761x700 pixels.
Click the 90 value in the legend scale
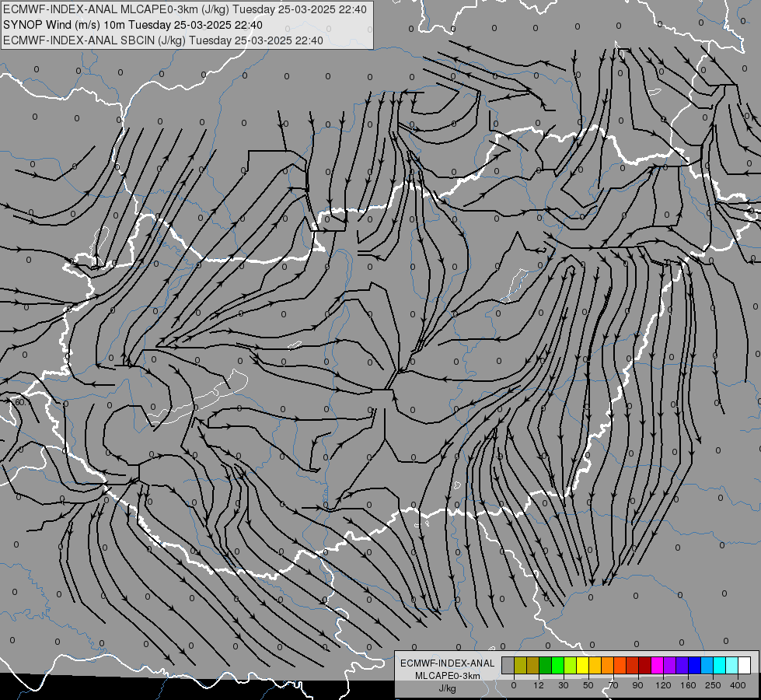coord(637,685)
